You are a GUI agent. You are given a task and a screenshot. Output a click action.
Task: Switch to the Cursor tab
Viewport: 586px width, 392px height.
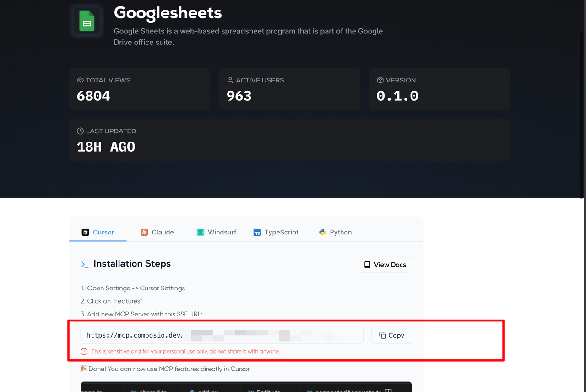pos(98,232)
